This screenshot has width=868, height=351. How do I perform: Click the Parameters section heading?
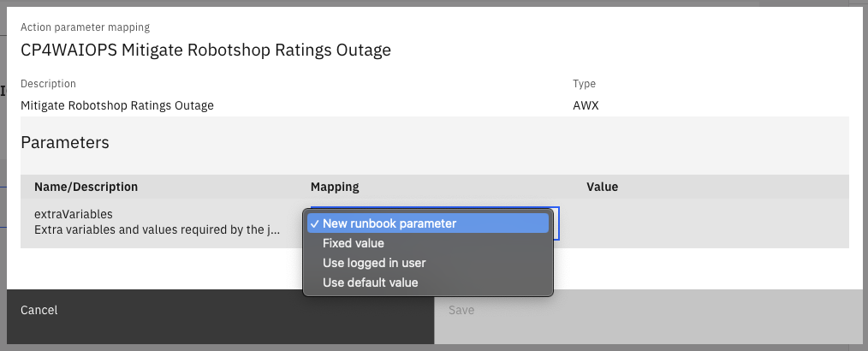pos(65,143)
